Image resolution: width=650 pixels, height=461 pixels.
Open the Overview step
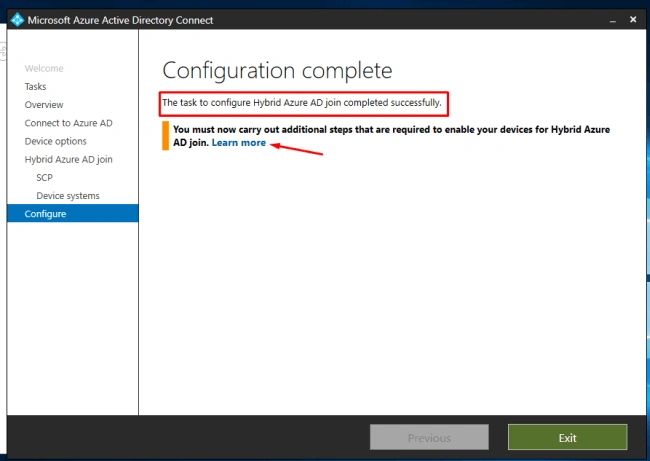pos(44,105)
